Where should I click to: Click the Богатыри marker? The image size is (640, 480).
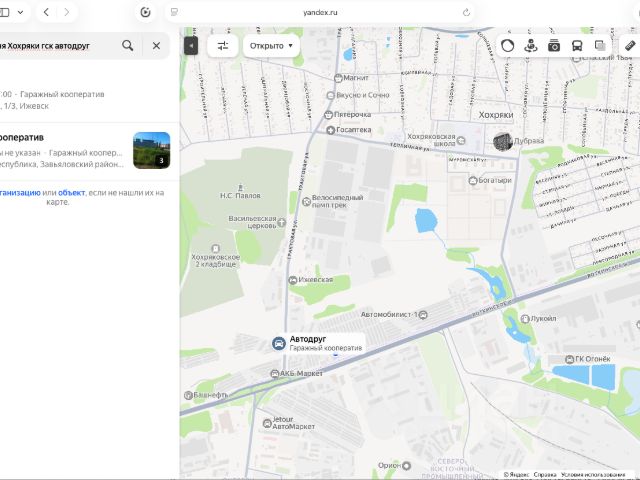pyautogui.click(x=473, y=180)
